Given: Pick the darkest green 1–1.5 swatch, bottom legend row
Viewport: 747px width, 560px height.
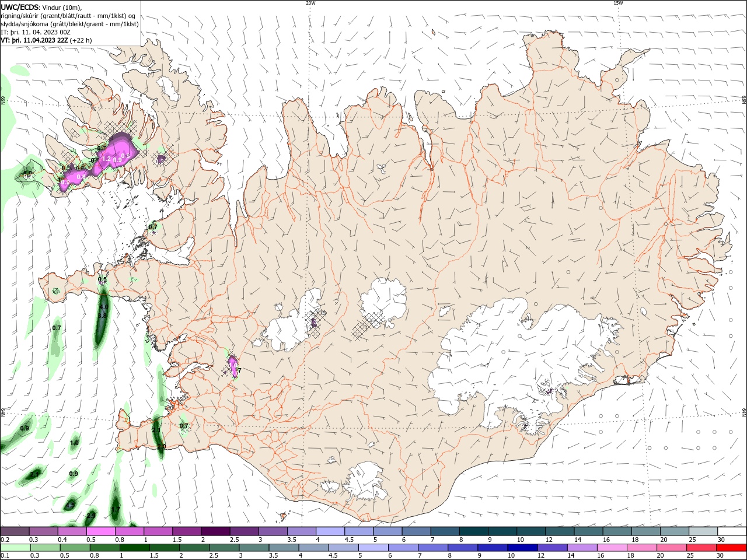Looking at the screenshot, I should tap(135, 548).
